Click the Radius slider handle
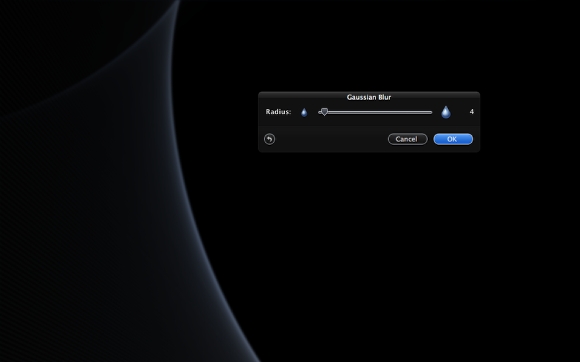Image resolution: width=580 pixels, height=362 pixels. (324, 112)
